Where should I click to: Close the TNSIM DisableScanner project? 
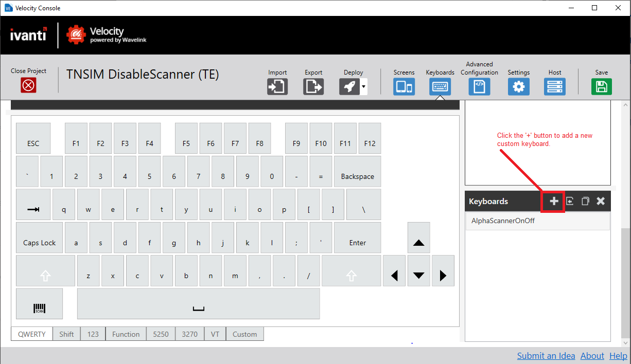[x=28, y=85]
